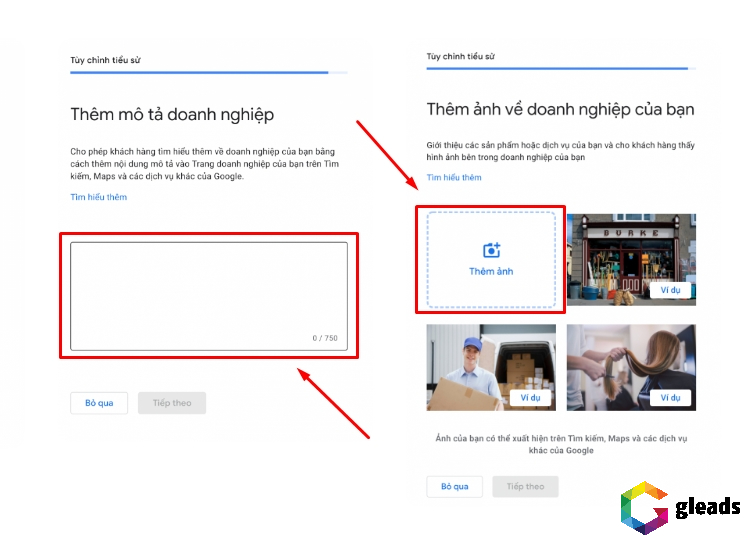Click "Ví dụ" badge on hair salon photo
Viewport: 750px width, 545px height.
[x=670, y=398]
